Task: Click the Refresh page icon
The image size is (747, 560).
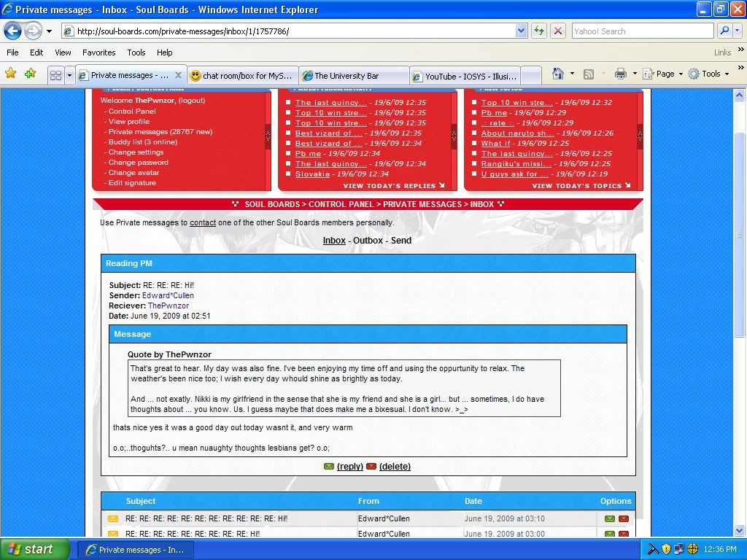Action: (x=539, y=31)
